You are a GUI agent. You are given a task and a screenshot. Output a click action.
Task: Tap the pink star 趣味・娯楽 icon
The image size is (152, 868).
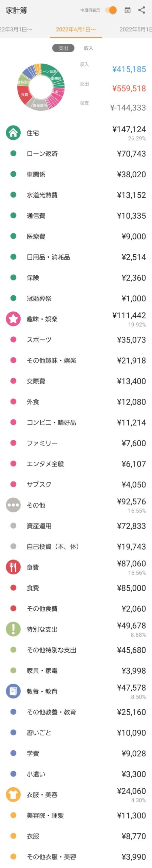tap(13, 319)
